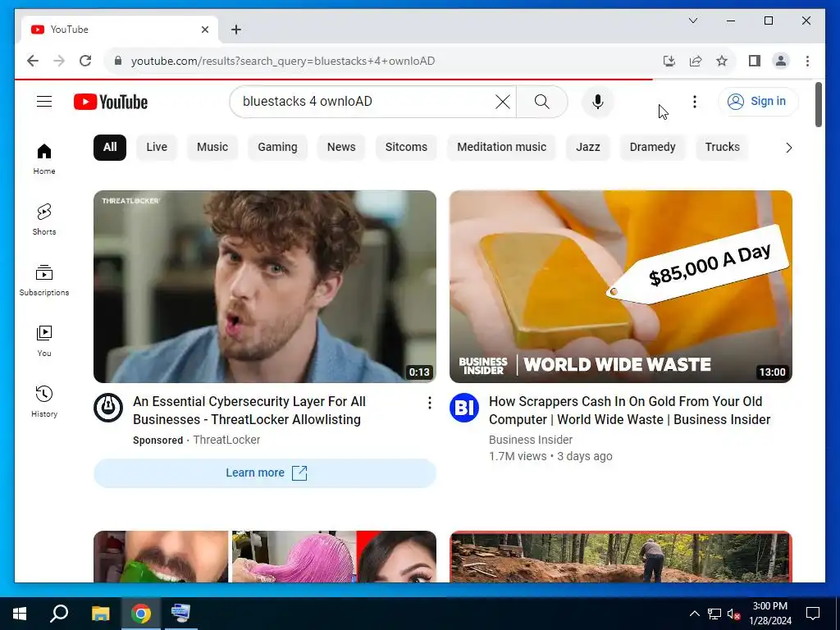This screenshot has width=840, height=630.
Task: Click the YouTube logo
Action: 111,102
